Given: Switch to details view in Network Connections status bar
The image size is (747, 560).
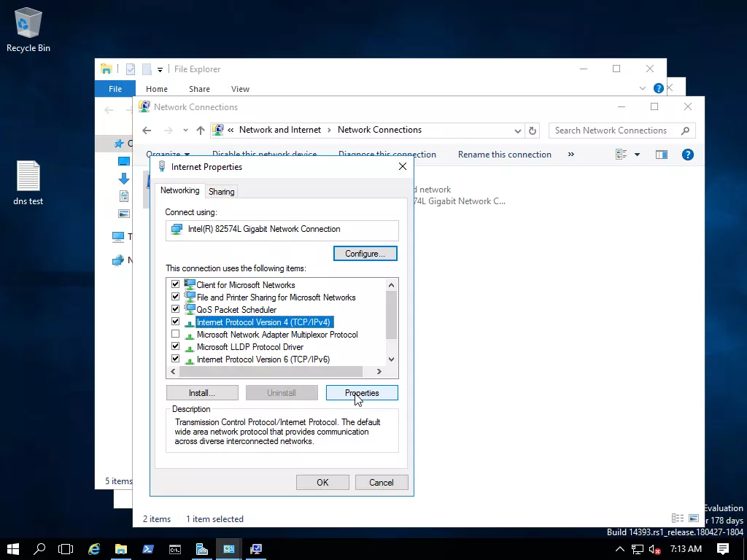Looking at the screenshot, I should 678,518.
